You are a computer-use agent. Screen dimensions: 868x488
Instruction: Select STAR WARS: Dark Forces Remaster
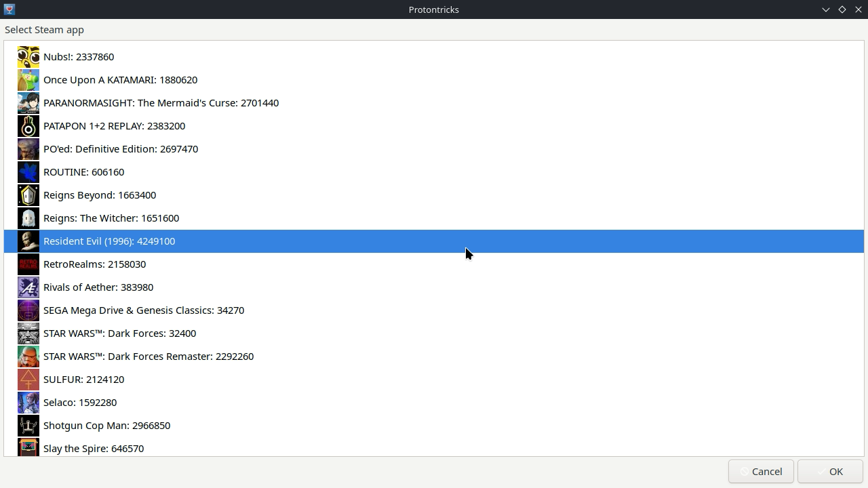(x=149, y=357)
